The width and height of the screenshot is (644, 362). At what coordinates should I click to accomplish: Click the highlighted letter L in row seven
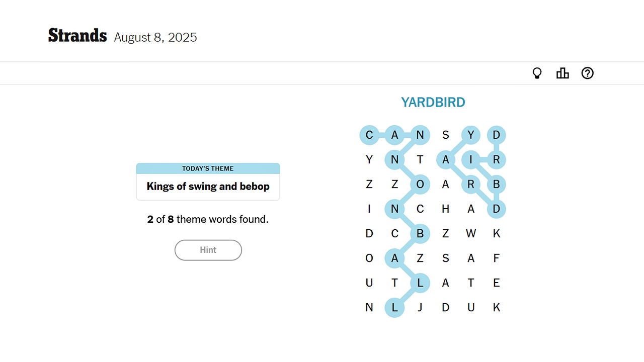(x=420, y=283)
